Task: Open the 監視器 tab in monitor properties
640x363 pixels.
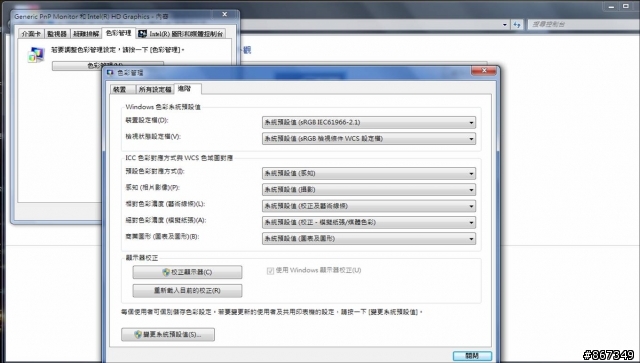Action: pos(57,34)
